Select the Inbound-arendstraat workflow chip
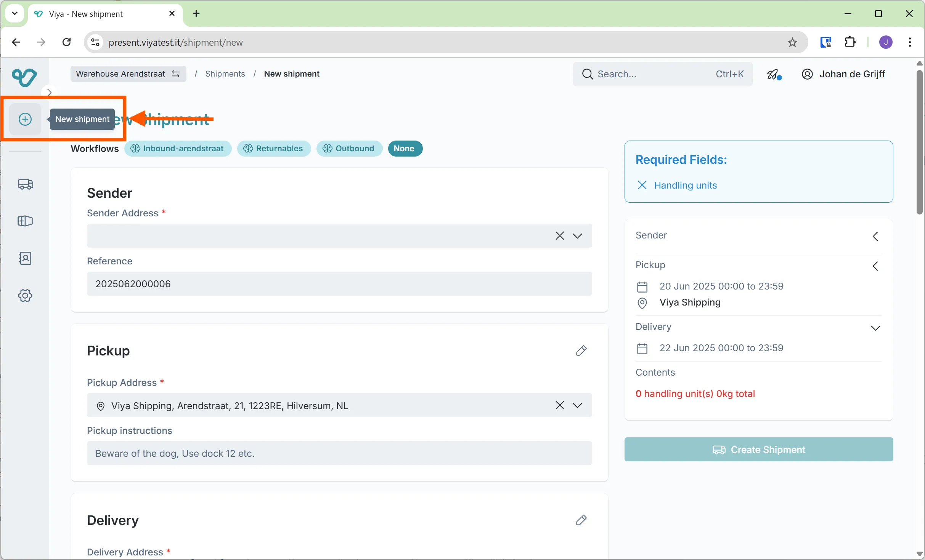 tap(178, 149)
